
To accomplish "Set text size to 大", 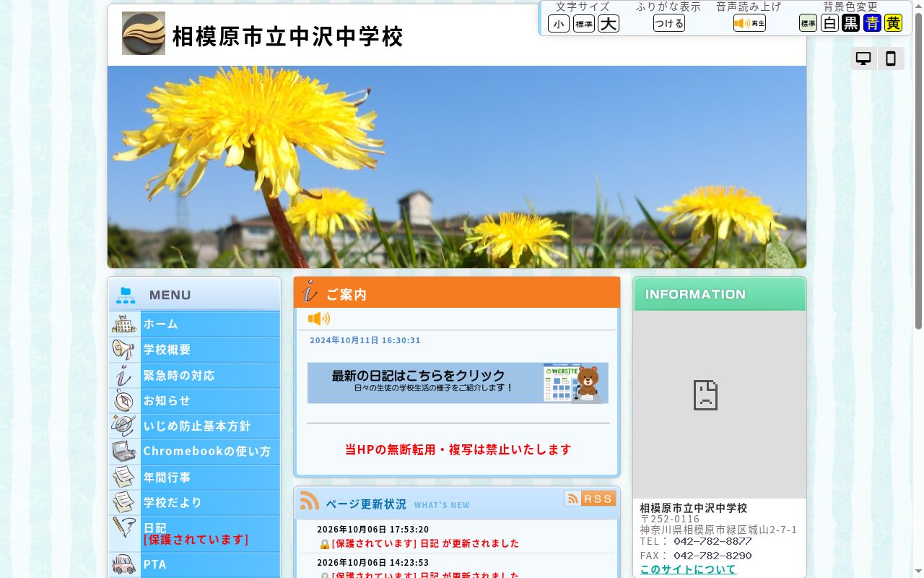I will pos(609,24).
